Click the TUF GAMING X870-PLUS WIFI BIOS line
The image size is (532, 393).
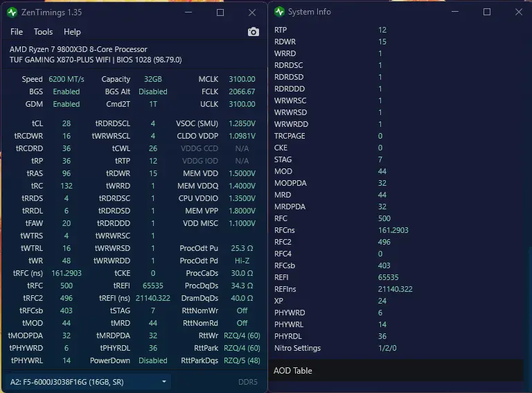coord(96,60)
